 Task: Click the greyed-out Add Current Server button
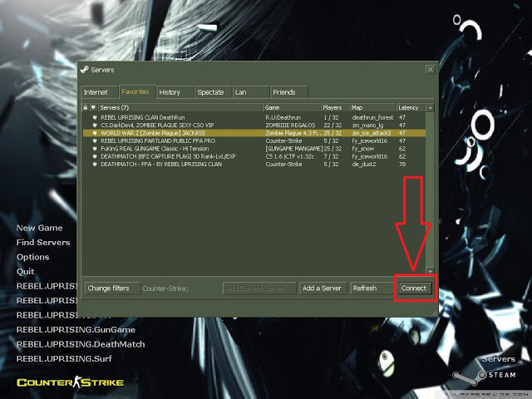(x=259, y=288)
